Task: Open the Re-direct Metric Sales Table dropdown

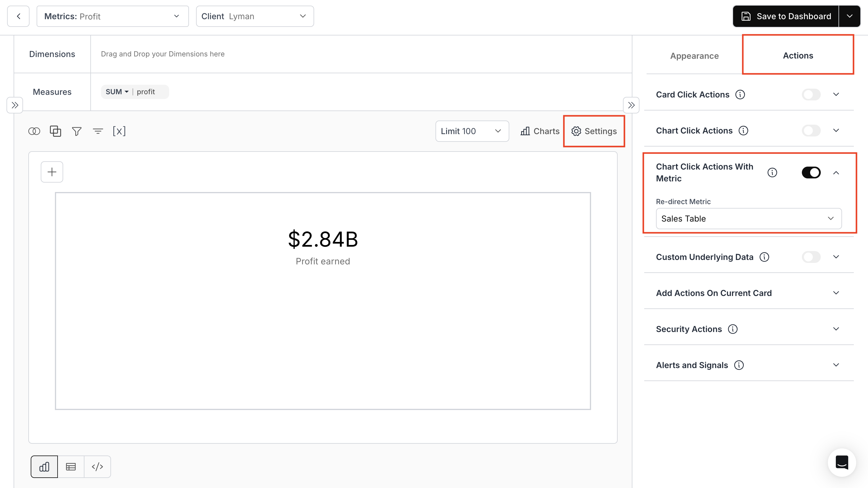Action: tap(749, 219)
